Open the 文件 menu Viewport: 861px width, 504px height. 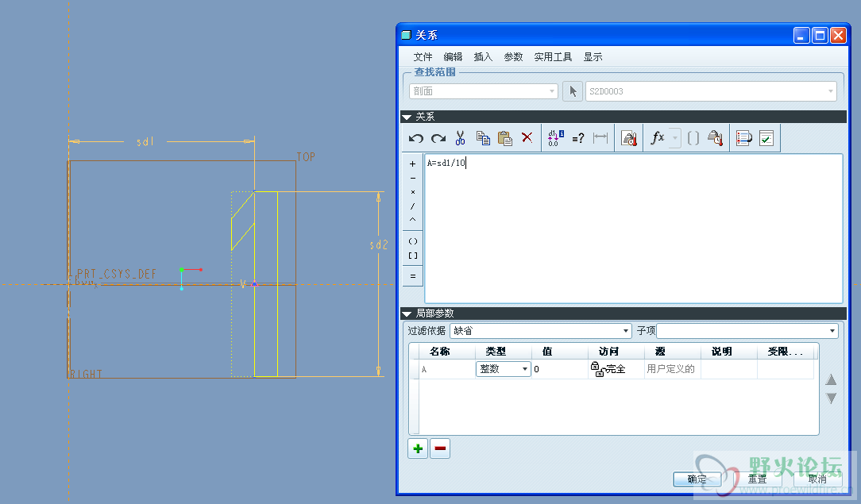tap(423, 57)
